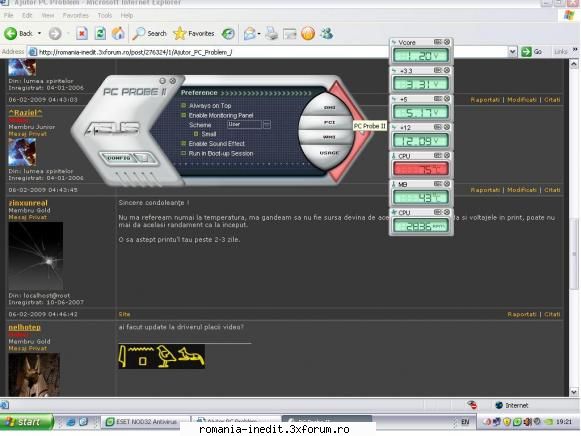
Task: Close the +3.3 voltage sensor panel
Action: point(447,70)
